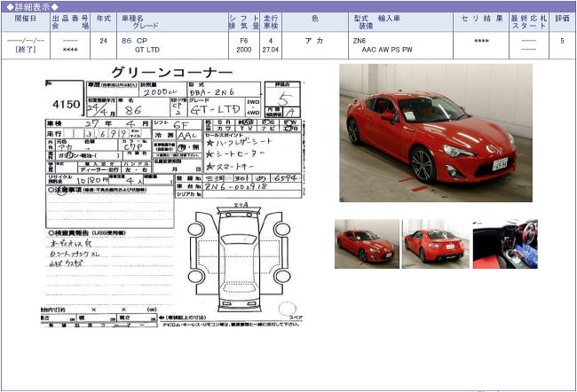This screenshot has width=577, height=392.
Task: Click the '2000' displacement value in table
Action: [244, 50]
